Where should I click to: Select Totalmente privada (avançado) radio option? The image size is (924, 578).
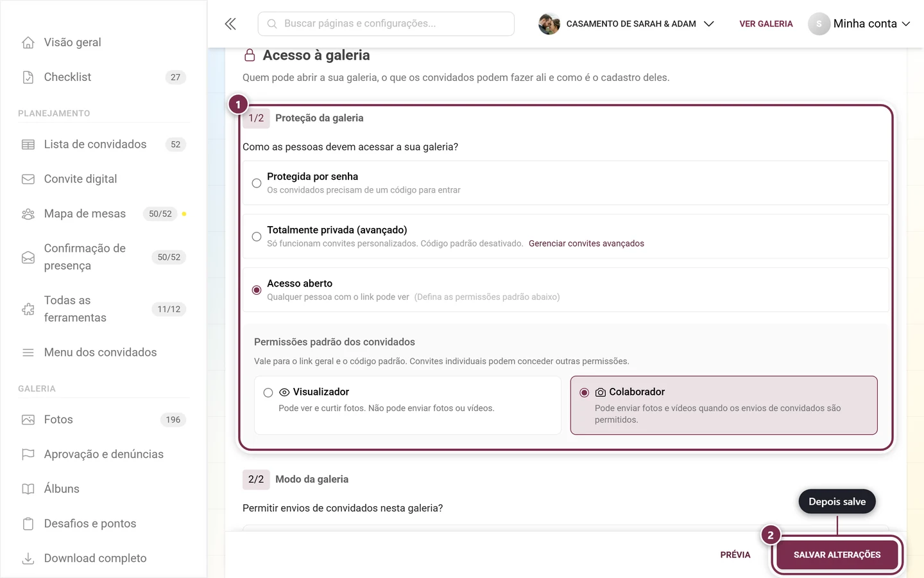[257, 236]
